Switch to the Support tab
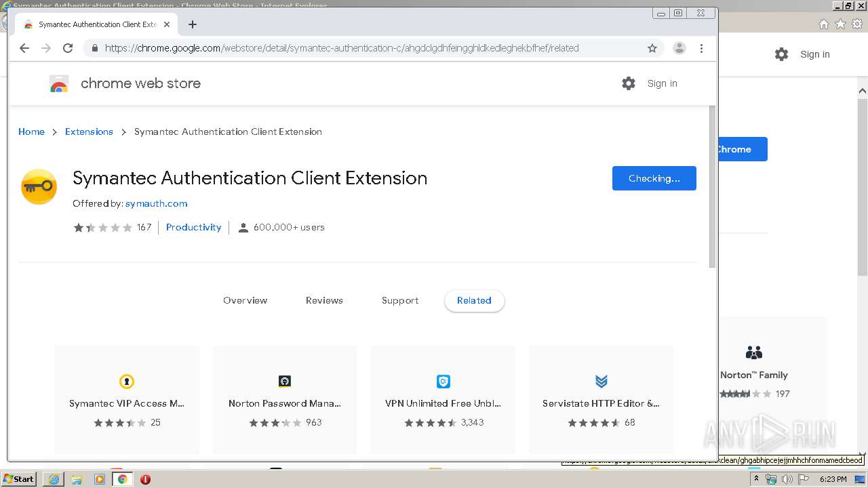This screenshot has width=868, height=488. (x=400, y=300)
